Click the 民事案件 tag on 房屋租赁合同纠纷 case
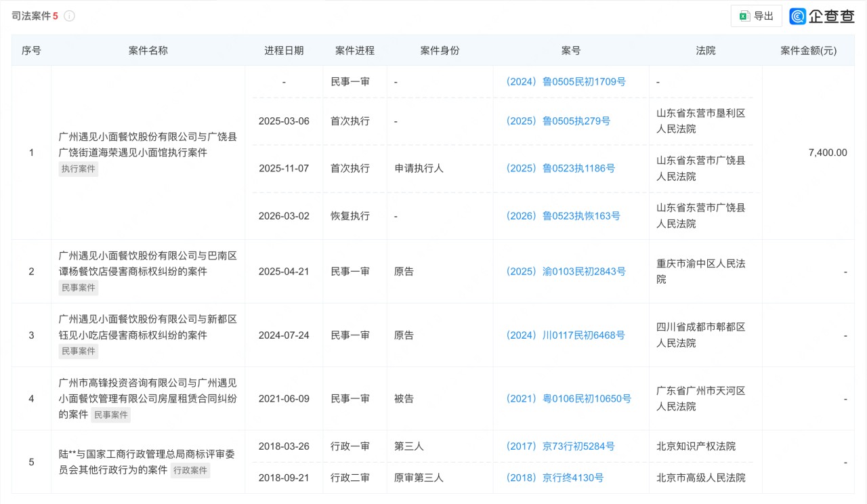 click(x=110, y=415)
